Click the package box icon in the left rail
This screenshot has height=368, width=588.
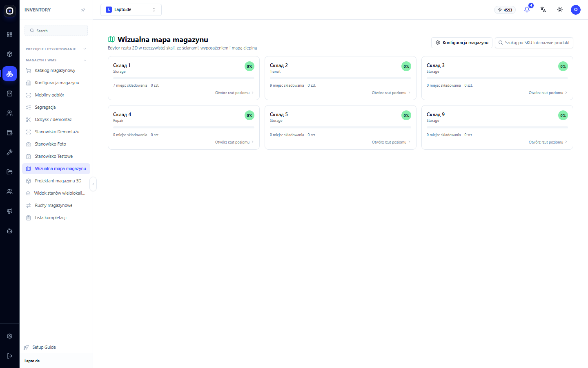10,54
